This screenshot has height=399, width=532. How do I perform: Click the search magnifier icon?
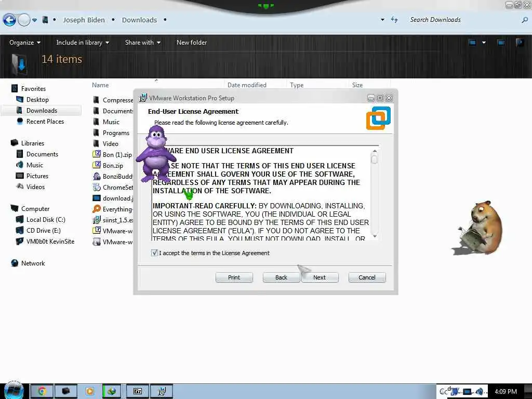pyautogui.click(x=525, y=20)
